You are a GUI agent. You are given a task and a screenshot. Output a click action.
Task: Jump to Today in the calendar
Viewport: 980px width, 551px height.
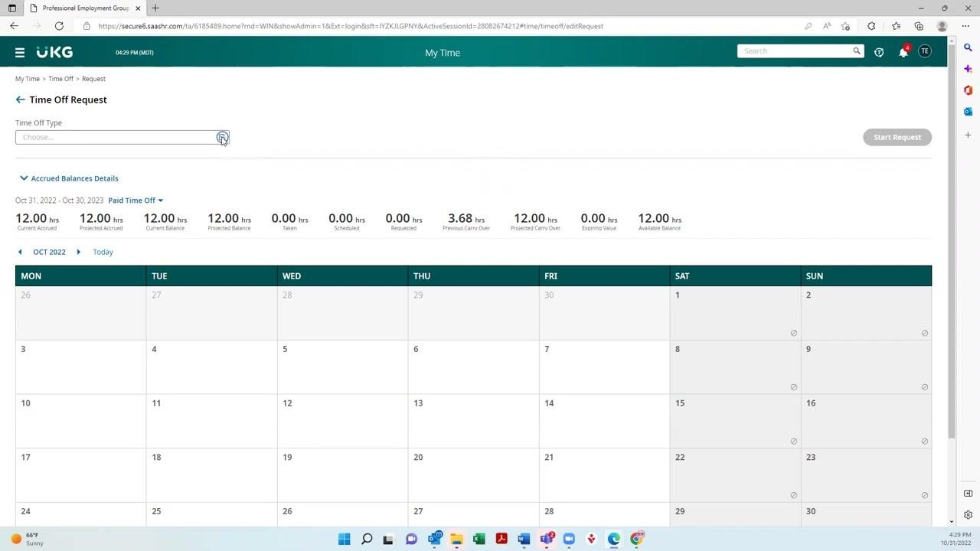pos(103,252)
